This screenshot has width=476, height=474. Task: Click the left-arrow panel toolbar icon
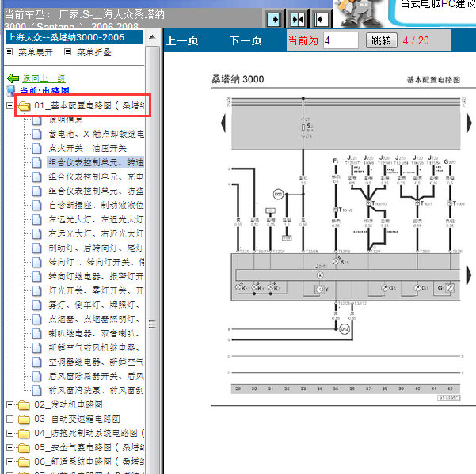tap(321, 20)
